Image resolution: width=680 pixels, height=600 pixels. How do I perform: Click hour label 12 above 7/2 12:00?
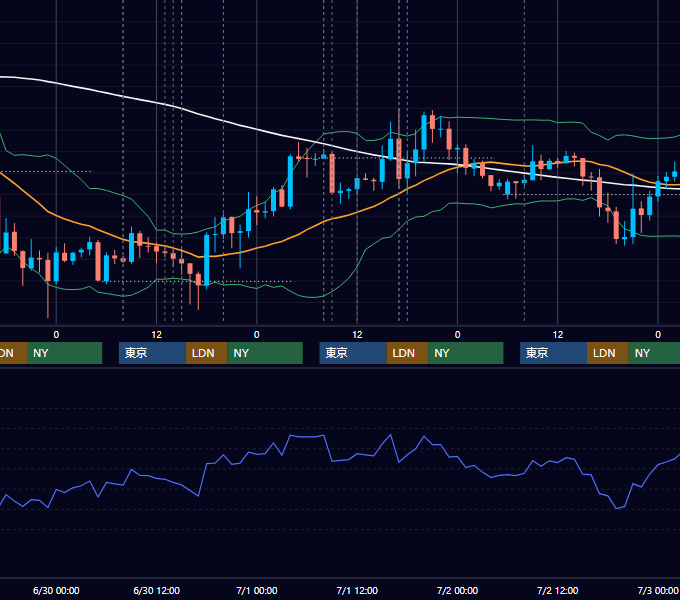558,335
